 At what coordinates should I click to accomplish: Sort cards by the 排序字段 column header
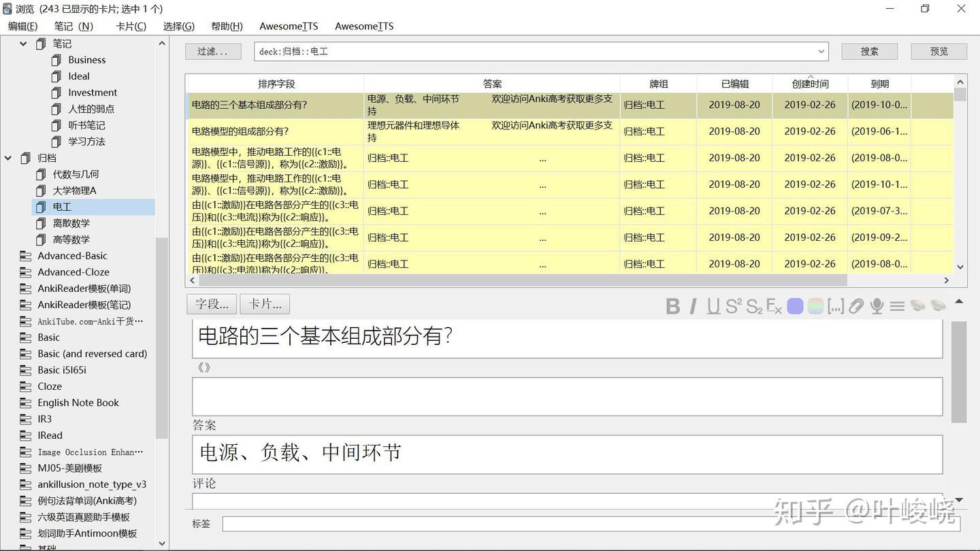click(x=276, y=84)
